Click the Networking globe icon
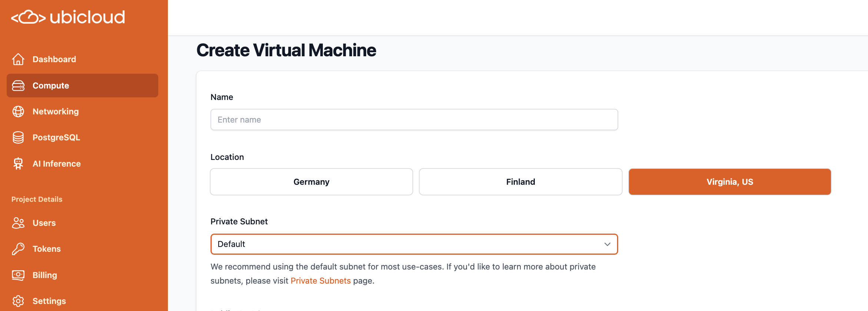The height and width of the screenshot is (311, 868). 18,111
